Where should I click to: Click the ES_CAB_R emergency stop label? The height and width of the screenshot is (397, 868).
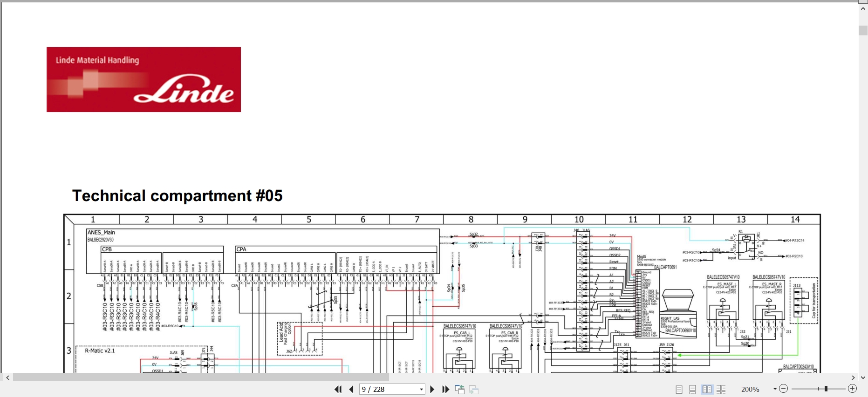click(509, 333)
